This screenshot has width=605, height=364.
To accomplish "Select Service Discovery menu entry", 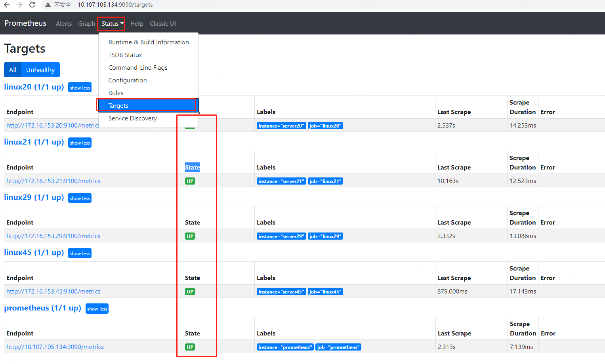I will click(x=149, y=118).
